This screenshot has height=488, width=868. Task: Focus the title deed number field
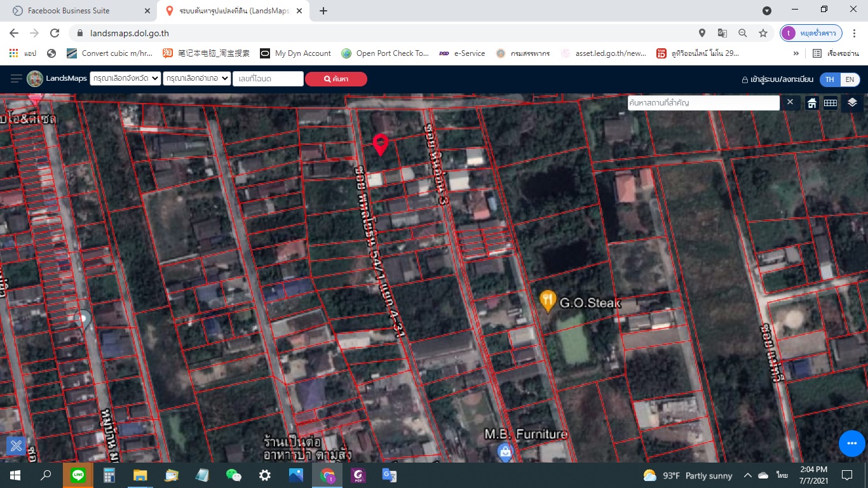pyautogui.click(x=268, y=78)
